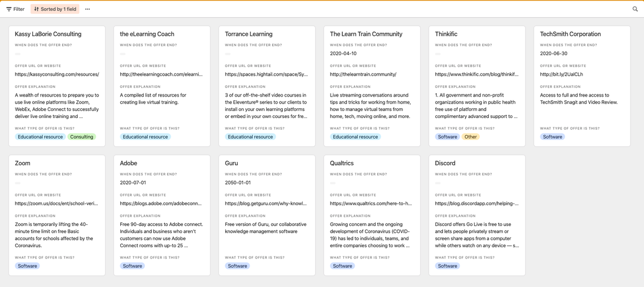Click the Consulting tag on Kassy LaBorie card

coord(82,137)
